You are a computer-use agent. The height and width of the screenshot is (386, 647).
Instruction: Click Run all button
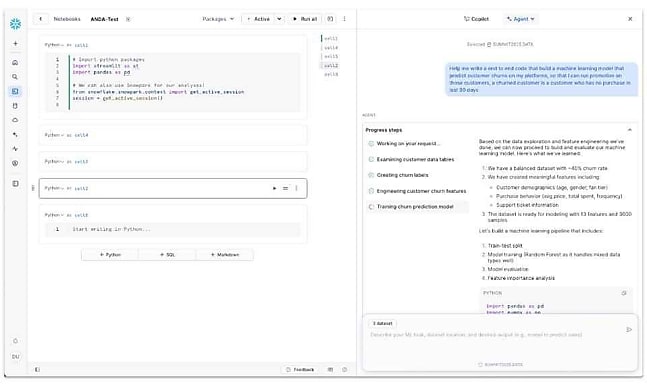(305, 19)
